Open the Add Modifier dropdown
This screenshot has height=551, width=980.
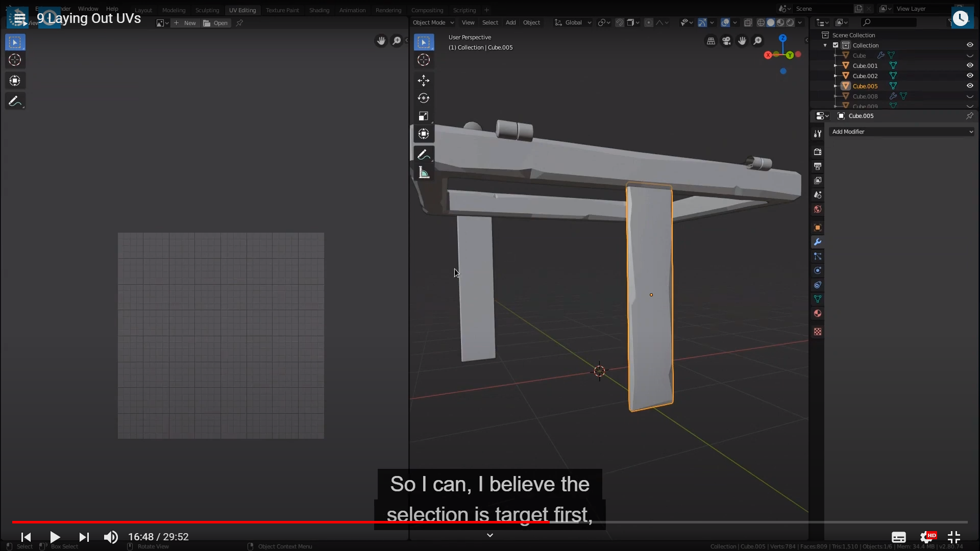[x=901, y=132]
